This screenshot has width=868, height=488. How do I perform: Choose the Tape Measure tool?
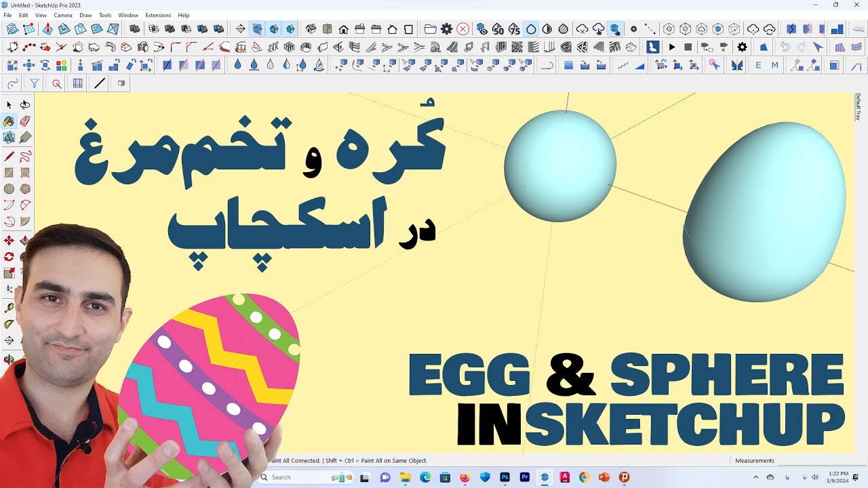(x=9, y=308)
